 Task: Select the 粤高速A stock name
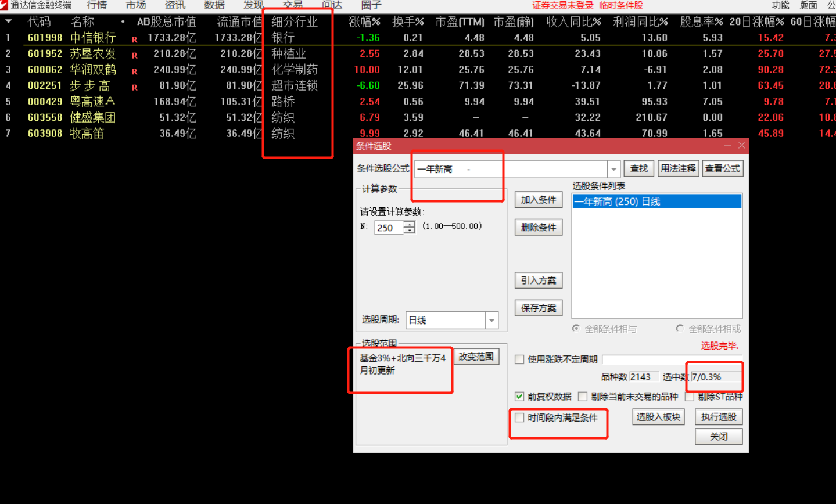tap(93, 102)
